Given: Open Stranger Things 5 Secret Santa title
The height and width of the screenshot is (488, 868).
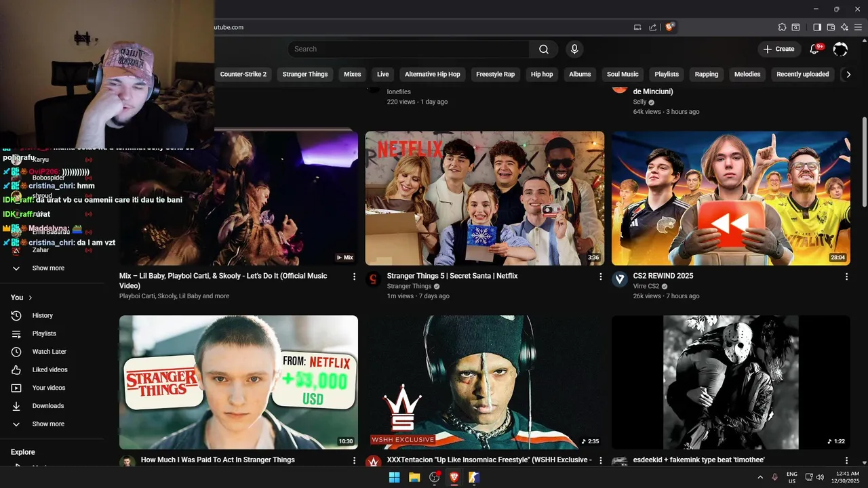Looking at the screenshot, I should point(452,276).
